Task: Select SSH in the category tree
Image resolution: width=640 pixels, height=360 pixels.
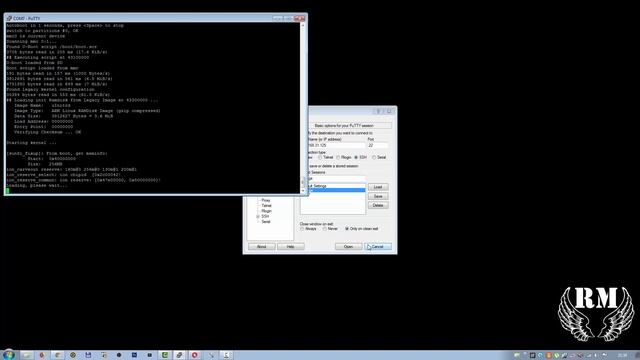Action: click(265, 216)
